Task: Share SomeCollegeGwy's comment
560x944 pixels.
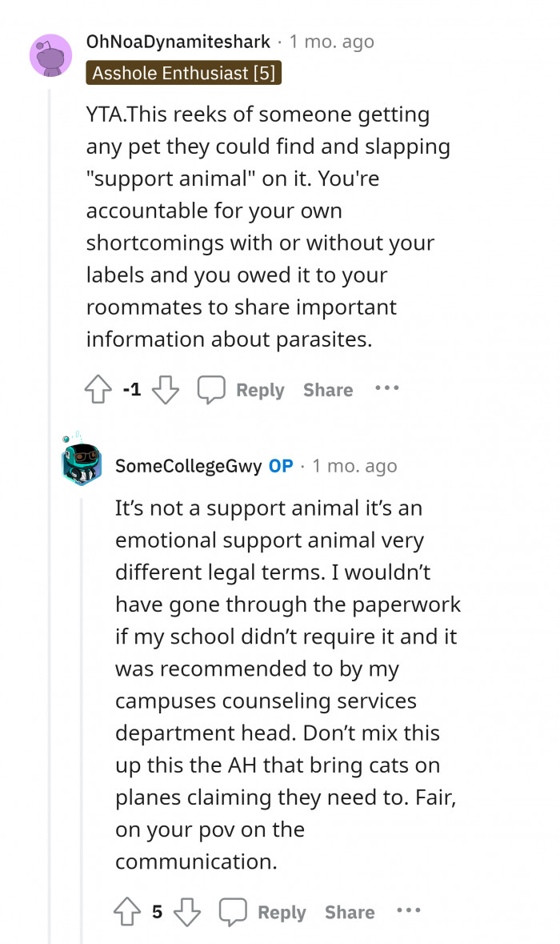Action: (350, 912)
